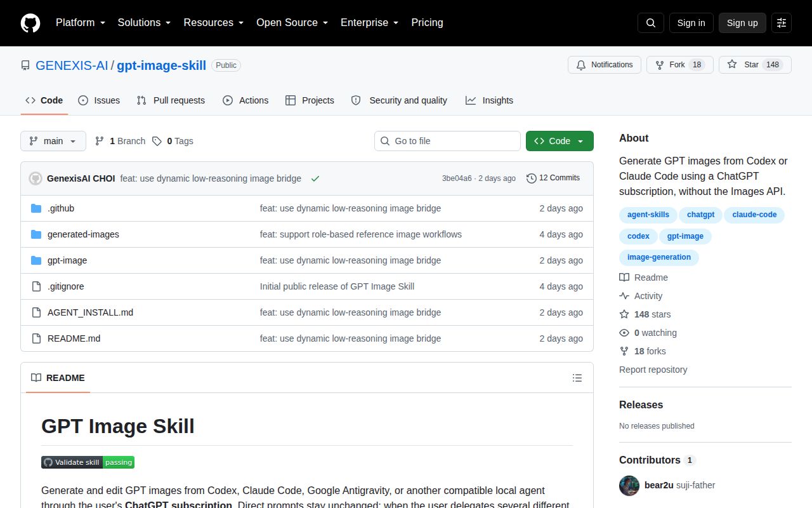Click the Sign up button
Viewport: 812px width, 508px height.
[x=742, y=23]
